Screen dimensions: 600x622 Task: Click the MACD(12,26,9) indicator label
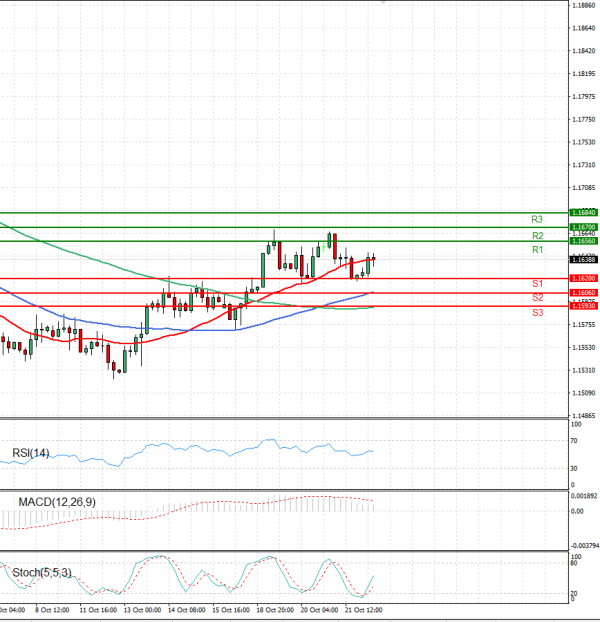(57, 502)
